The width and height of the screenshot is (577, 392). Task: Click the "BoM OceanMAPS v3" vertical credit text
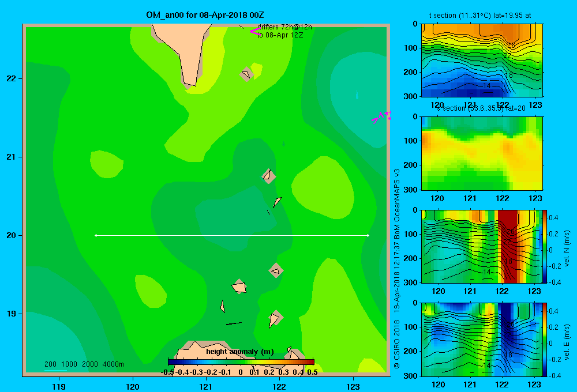tap(397, 201)
